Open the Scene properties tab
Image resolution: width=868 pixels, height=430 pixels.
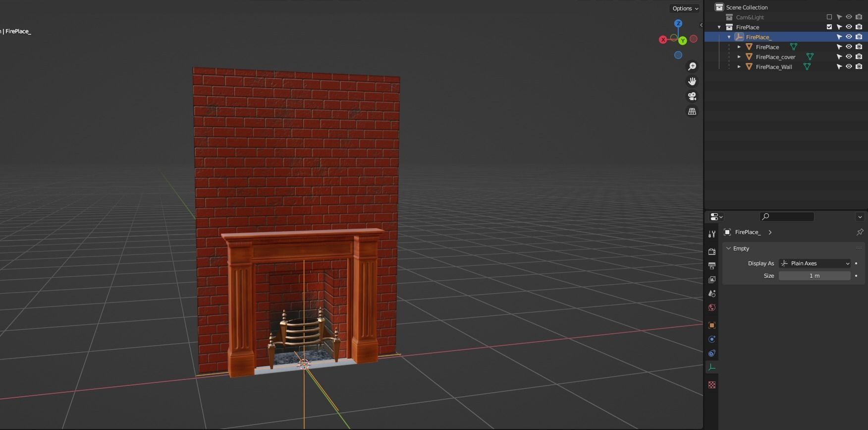pyautogui.click(x=712, y=294)
